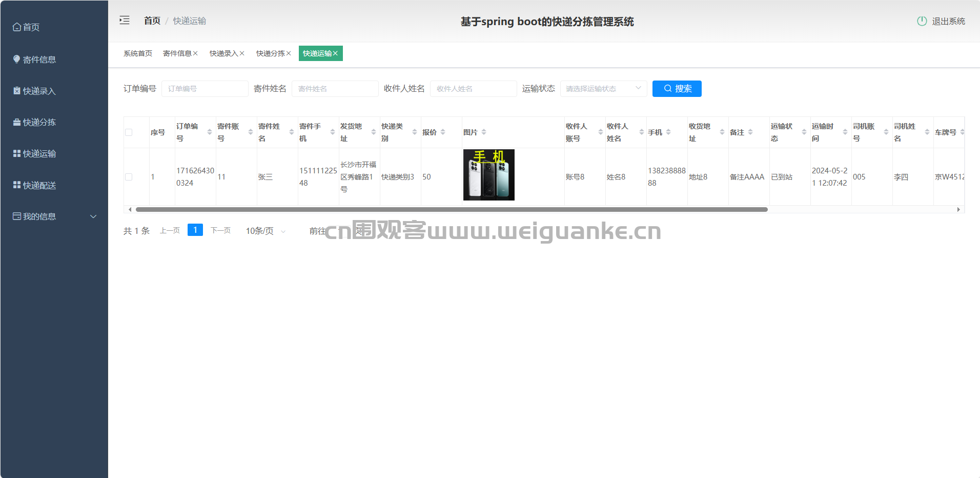Close the 快递分拣 tab using X
Screen dimensions: 980x478
point(289,53)
